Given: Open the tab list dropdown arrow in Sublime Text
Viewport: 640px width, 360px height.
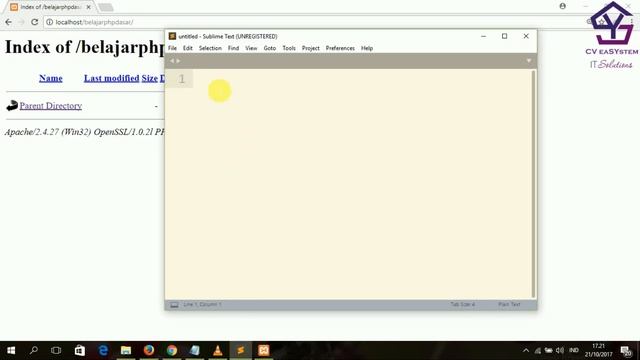Looking at the screenshot, I should pos(529,61).
